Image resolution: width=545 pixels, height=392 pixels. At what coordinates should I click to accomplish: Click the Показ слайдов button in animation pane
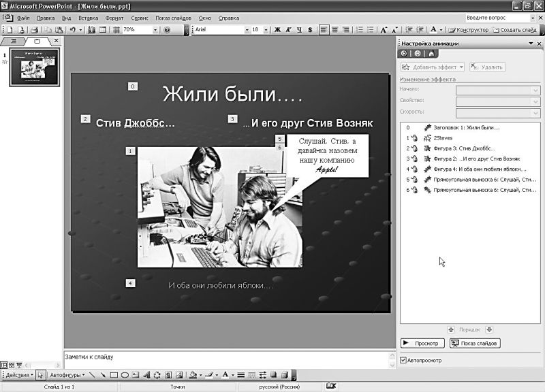(475, 343)
